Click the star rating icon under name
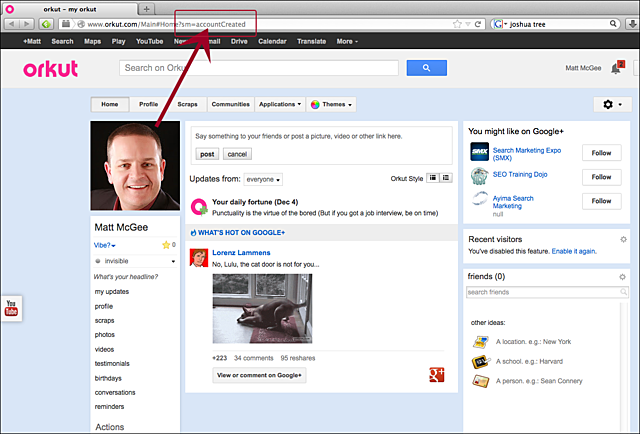This screenshot has width=640, height=434. (166, 245)
